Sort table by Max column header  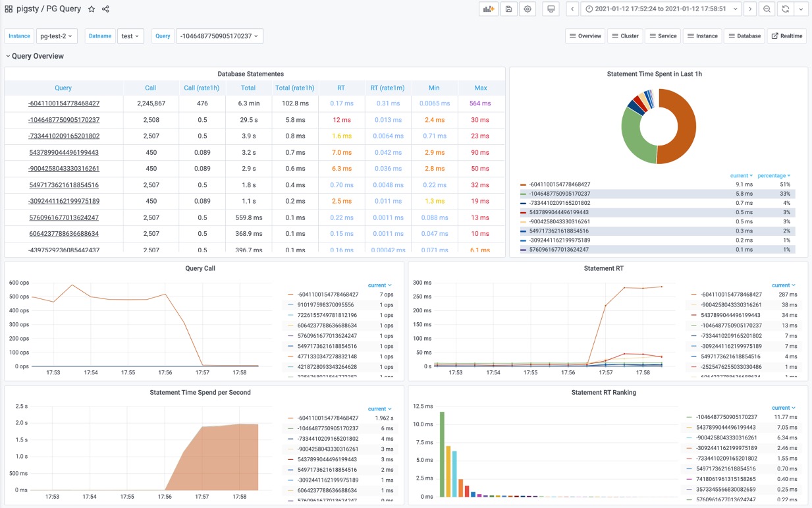[480, 88]
